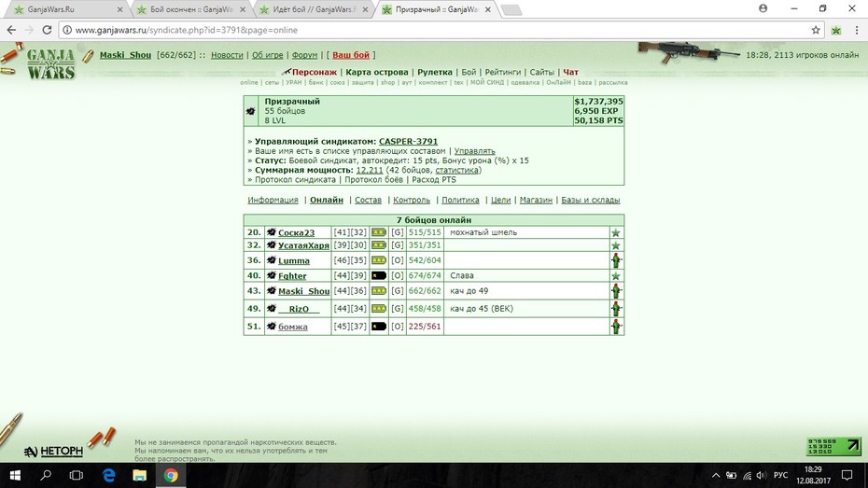Click the green star icon in Fghter's row

click(x=616, y=276)
